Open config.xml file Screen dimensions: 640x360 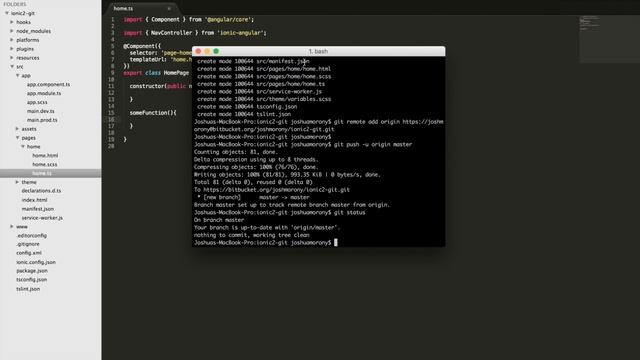[x=29, y=253]
